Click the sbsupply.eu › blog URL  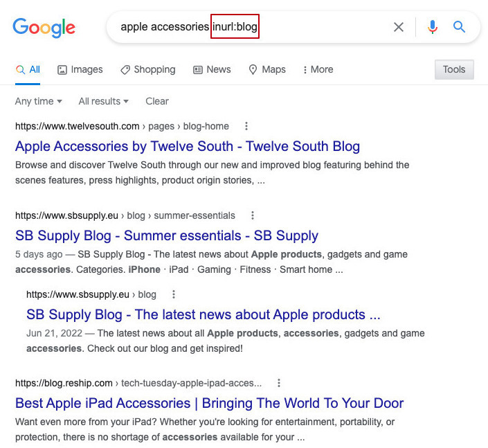pyautogui.click(x=91, y=294)
